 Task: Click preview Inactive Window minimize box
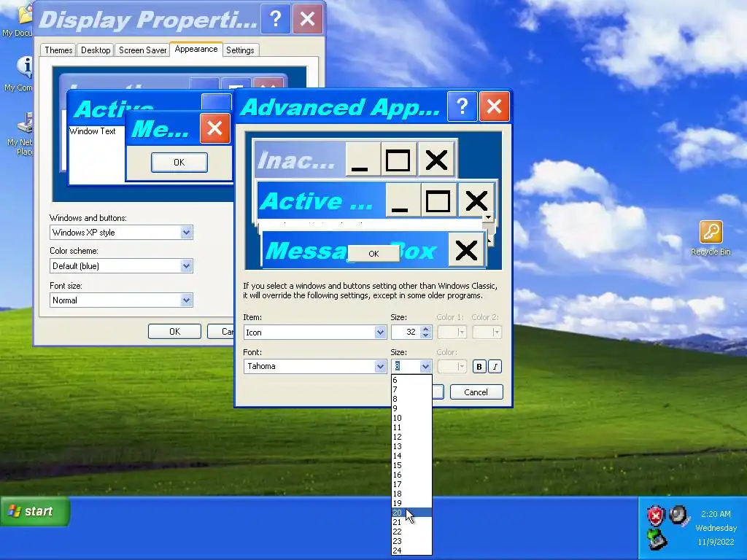pyautogui.click(x=362, y=160)
